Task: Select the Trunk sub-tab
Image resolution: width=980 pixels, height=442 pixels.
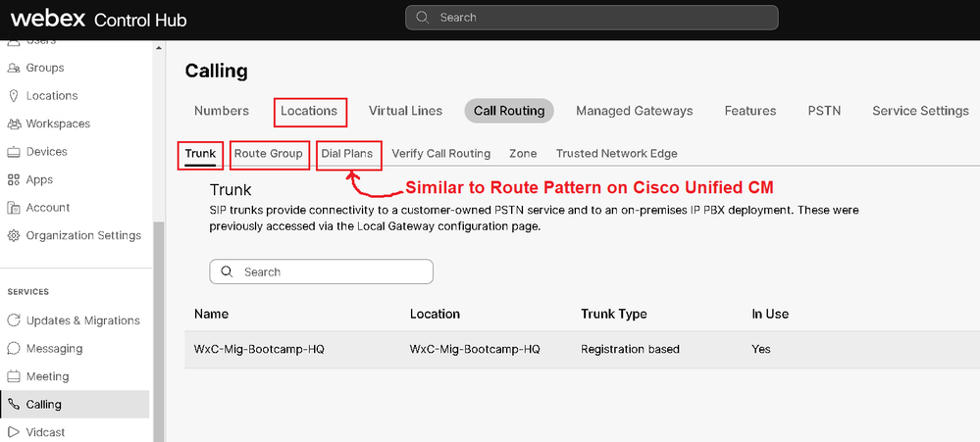Action: pos(200,154)
